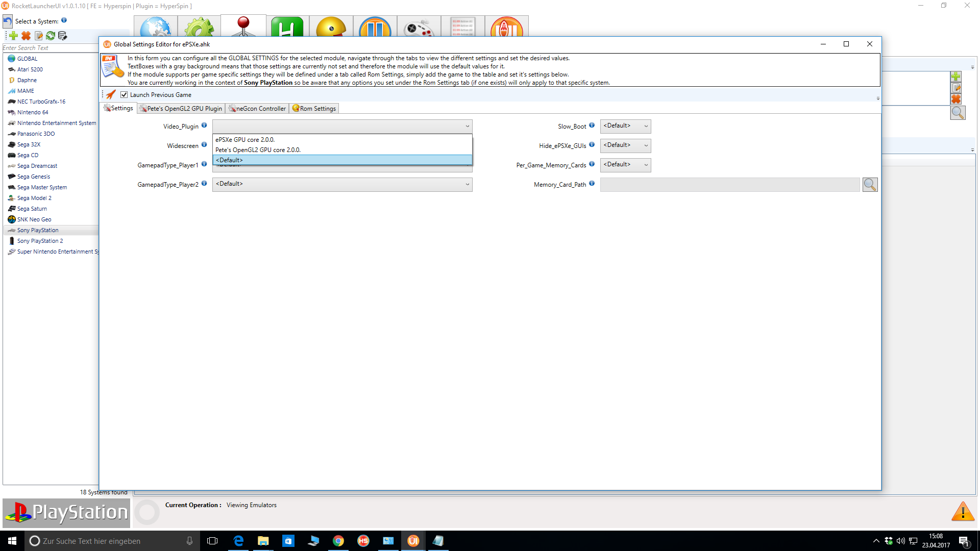Open the orange rocket launcher tab icon
This screenshot has height=551, width=980.
(507, 27)
